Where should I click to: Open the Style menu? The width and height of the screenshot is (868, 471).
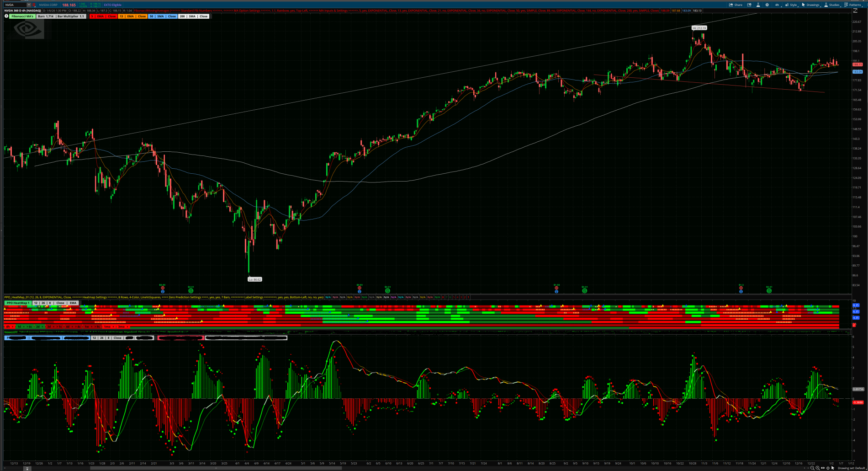794,5
